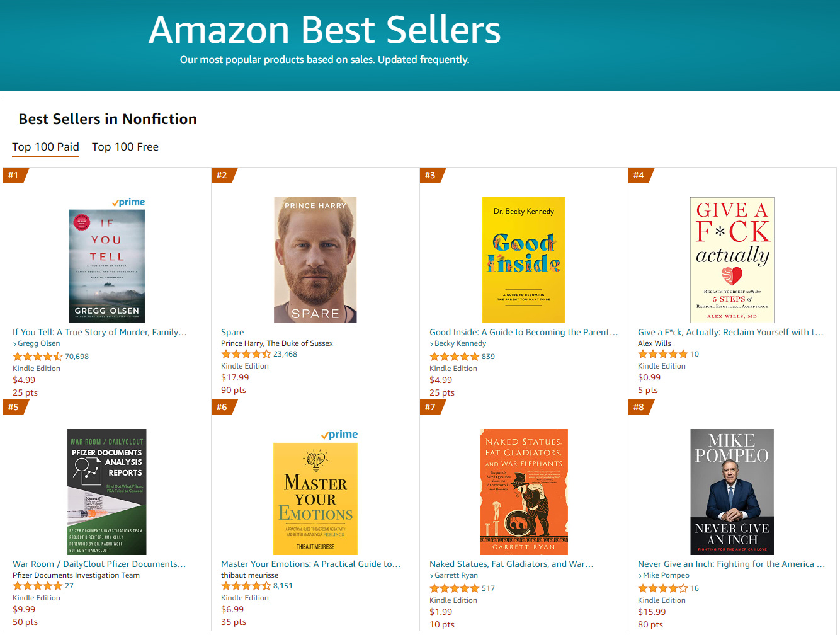This screenshot has width=840, height=635.
Task: Click the Never Give an Inch cover
Action: [732, 491]
